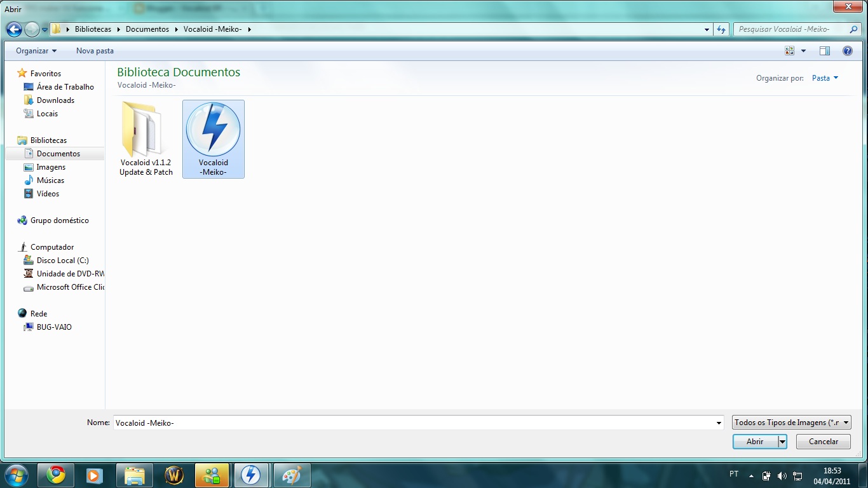Image resolution: width=868 pixels, height=488 pixels.
Task: Show hidden tray icons arrow
Action: [x=751, y=475]
